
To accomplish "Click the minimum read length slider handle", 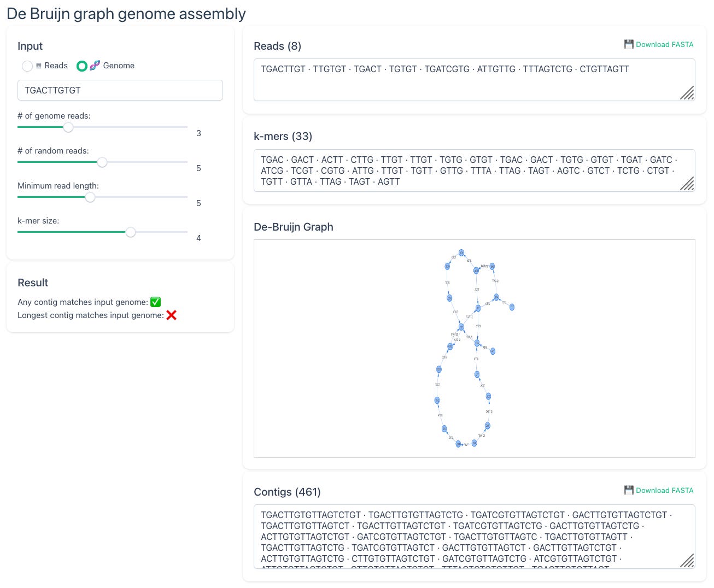I will 90,197.
